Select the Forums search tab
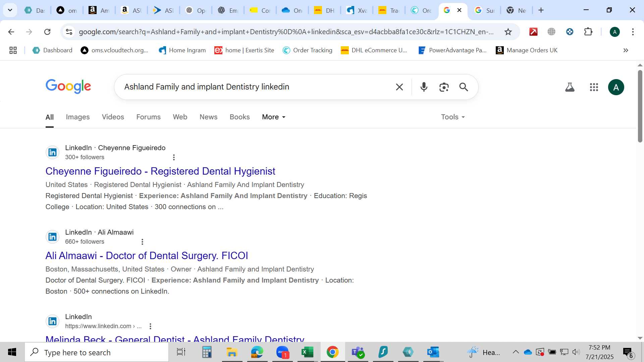The height and width of the screenshot is (362, 644). pos(148,117)
